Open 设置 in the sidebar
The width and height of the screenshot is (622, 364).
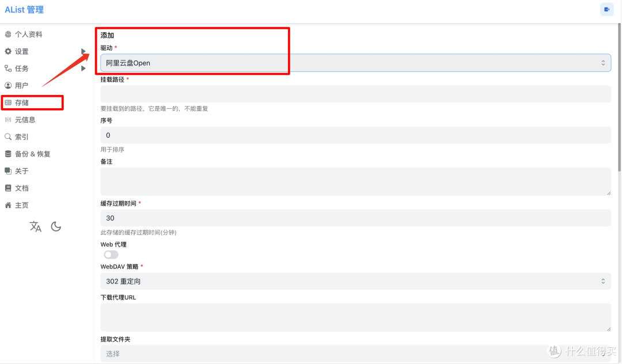22,51
